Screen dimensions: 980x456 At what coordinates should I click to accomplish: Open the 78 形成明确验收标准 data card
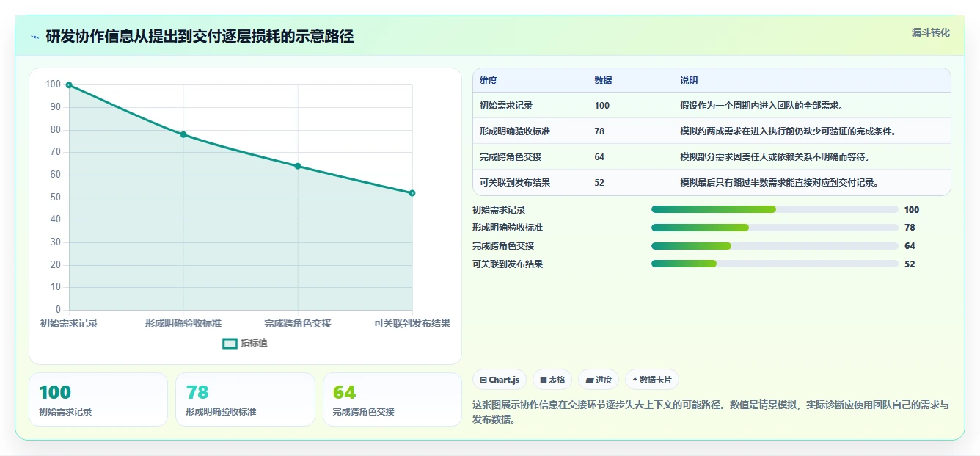click(x=245, y=399)
